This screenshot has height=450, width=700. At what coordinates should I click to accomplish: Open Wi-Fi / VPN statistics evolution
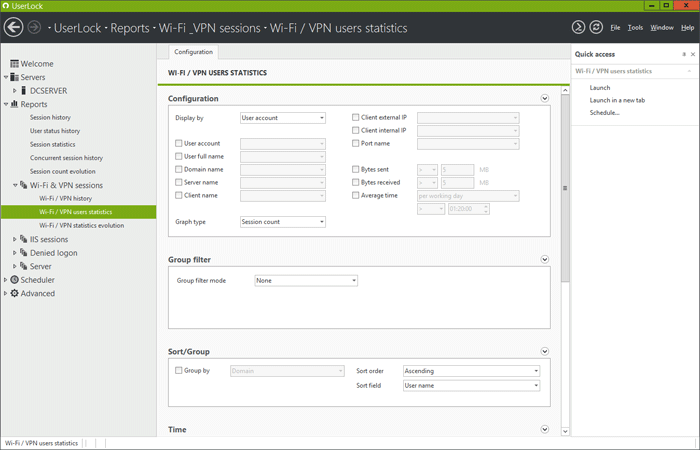[82, 225]
